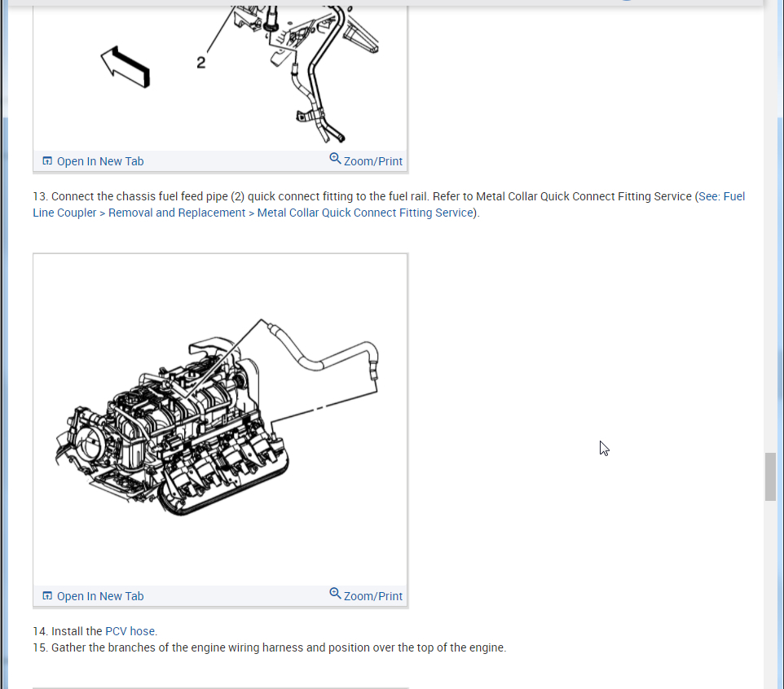Click magnifier icon under engine diagram

[335, 594]
